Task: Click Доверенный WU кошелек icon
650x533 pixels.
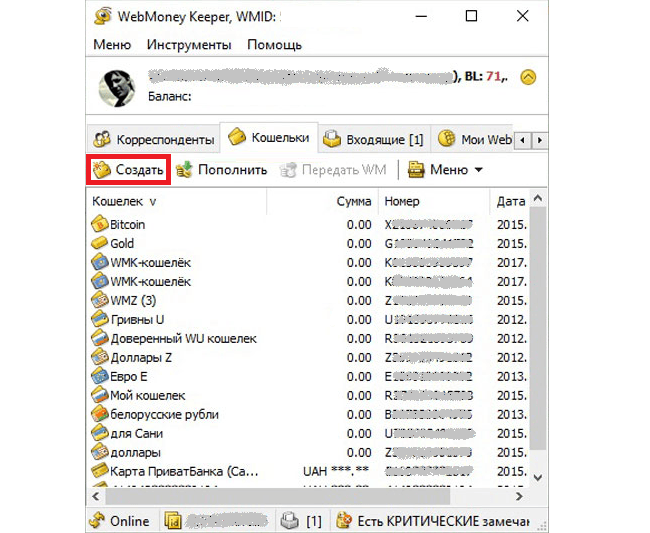Action: (99, 338)
